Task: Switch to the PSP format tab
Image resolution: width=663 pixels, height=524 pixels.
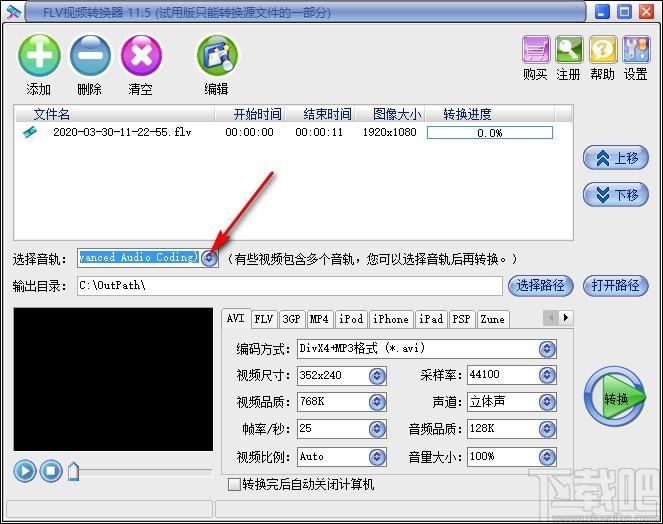Action: 461,319
